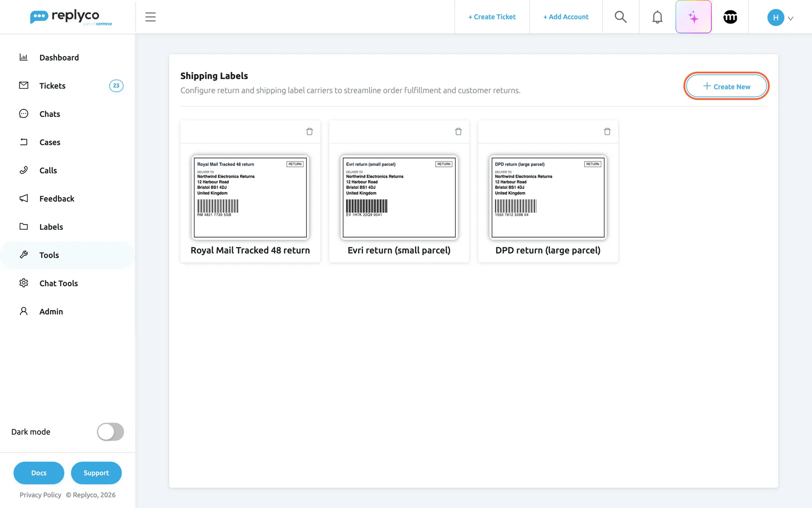Image resolution: width=812 pixels, height=508 pixels.
Task: Click + Create Ticket
Action: [x=492, y=17]
